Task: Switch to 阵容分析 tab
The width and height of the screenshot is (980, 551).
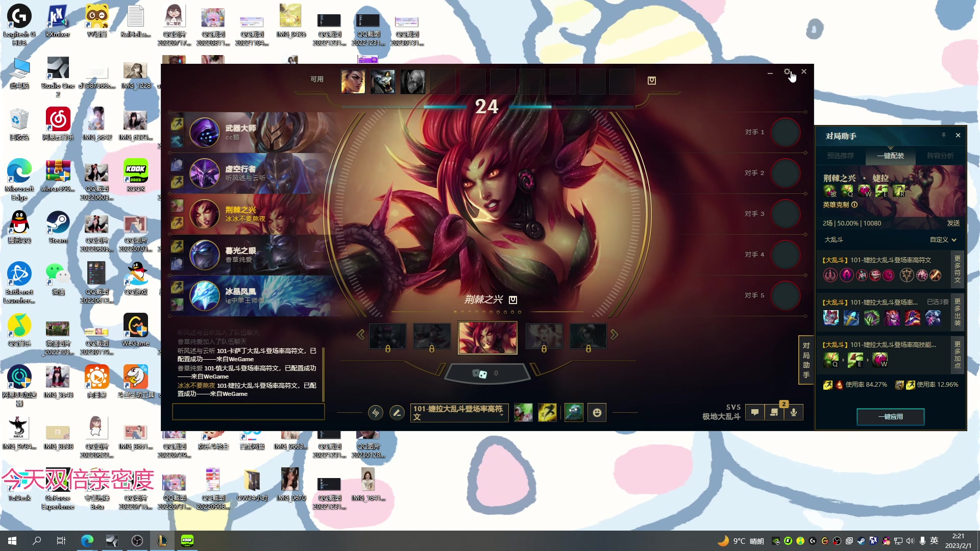Action: pos(940,156)
